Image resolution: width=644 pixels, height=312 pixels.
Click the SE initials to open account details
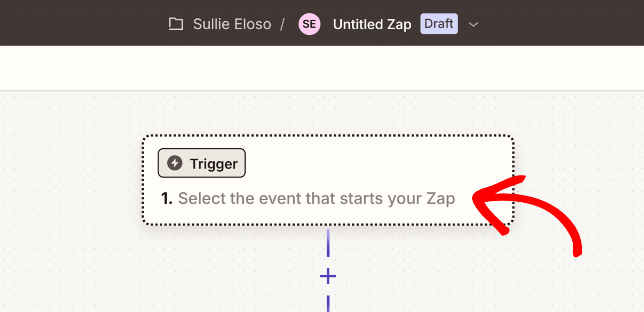tap(309, 24)
